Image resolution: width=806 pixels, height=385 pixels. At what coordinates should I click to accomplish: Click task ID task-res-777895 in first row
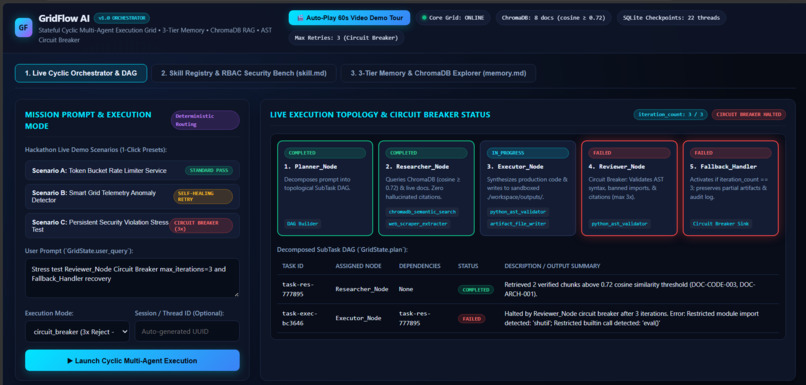pos(298,289)
